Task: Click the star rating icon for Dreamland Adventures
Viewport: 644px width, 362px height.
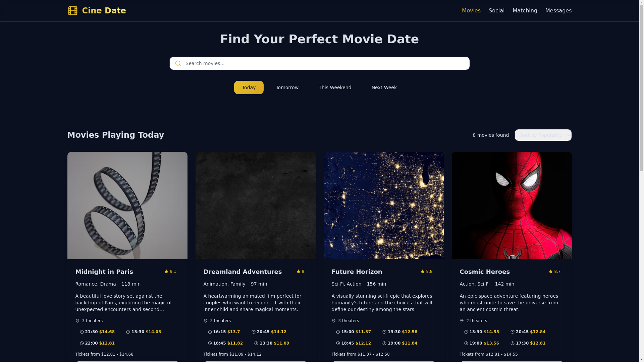Action: tap(299, 271)
